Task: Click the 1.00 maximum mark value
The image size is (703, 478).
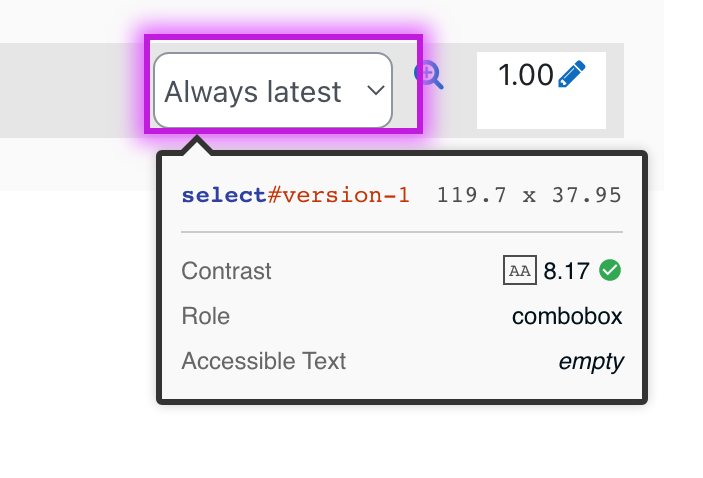Action: tap(525, 74)
